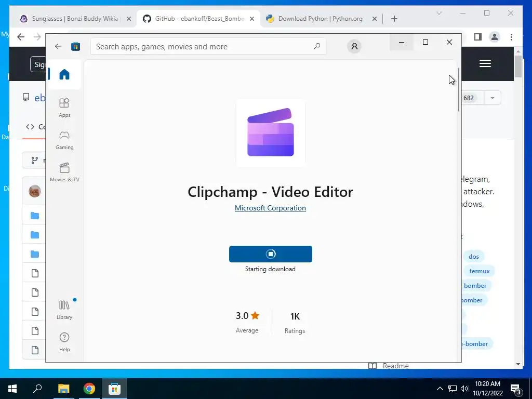The width and height of the screenshot is (532, 399).
Task: Show hidden system tray icons
Action: click(440, 389)
